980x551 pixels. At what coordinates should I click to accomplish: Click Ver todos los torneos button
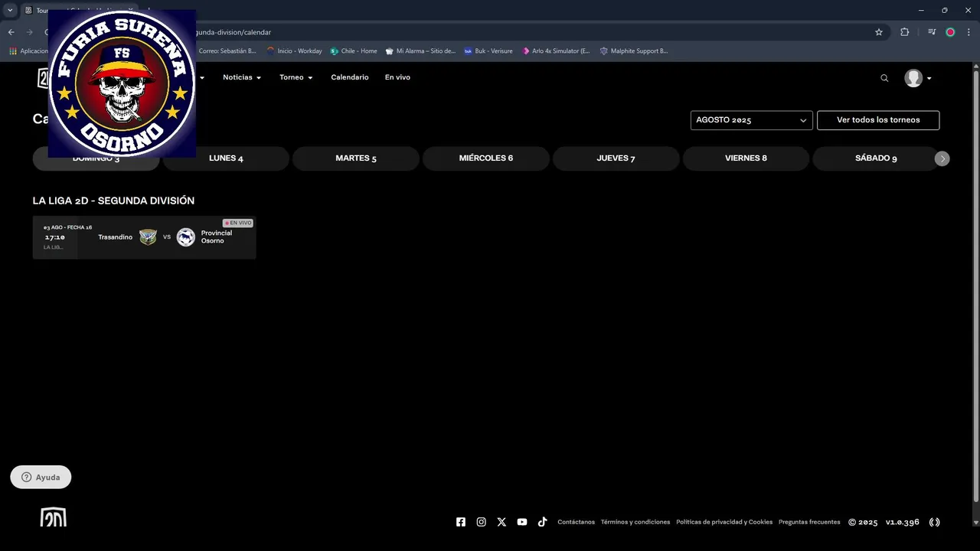[878, 120]
